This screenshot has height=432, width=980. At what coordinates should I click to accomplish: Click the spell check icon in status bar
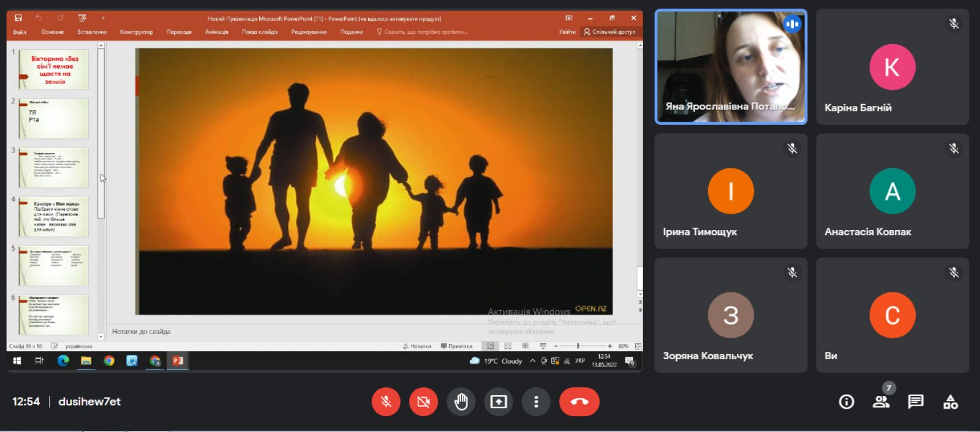[x=55, y=346]
